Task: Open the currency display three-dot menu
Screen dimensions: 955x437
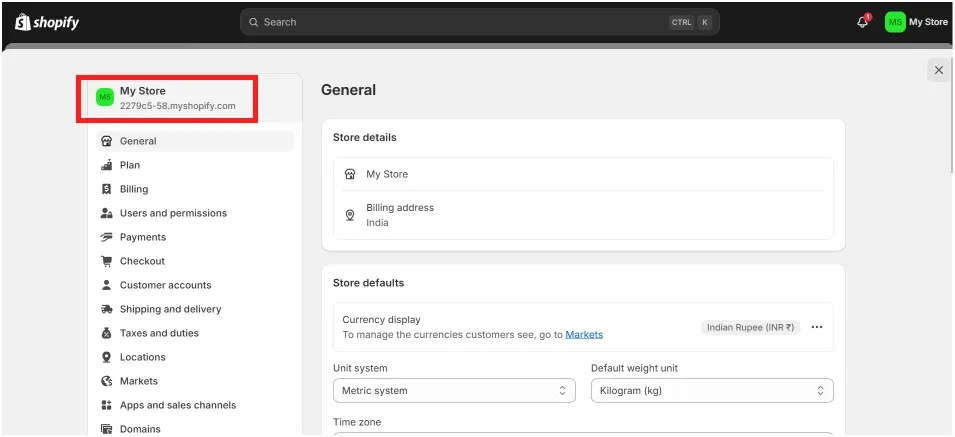Action: coord(817,327)
